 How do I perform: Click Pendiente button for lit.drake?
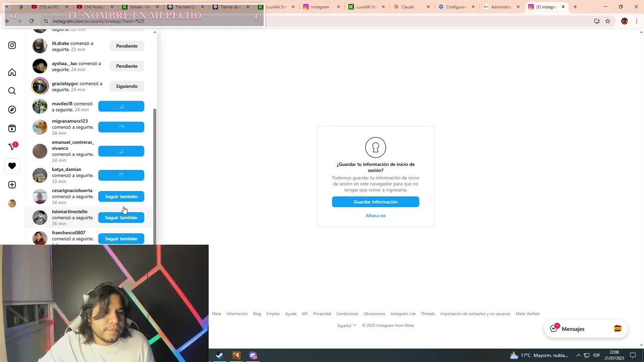127,46
